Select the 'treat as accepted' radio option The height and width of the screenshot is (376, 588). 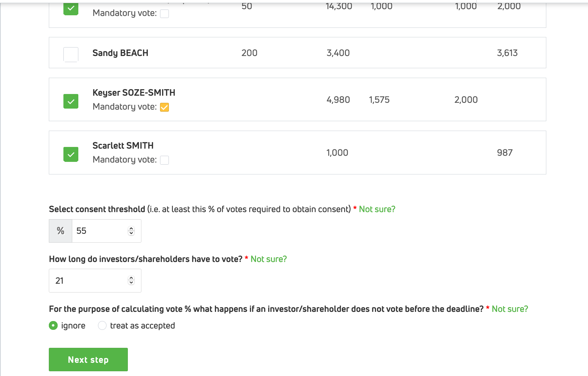point(102,325)
